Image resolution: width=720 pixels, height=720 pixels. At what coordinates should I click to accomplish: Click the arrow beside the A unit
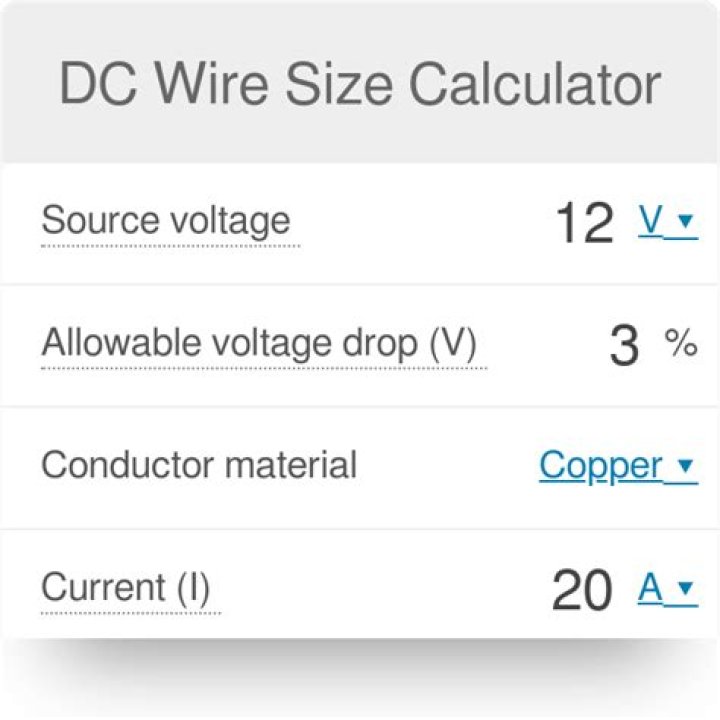coord(685,589)
